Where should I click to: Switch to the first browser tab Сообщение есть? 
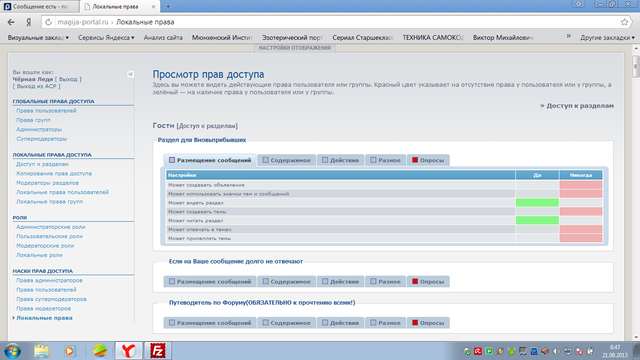(40, 7)
